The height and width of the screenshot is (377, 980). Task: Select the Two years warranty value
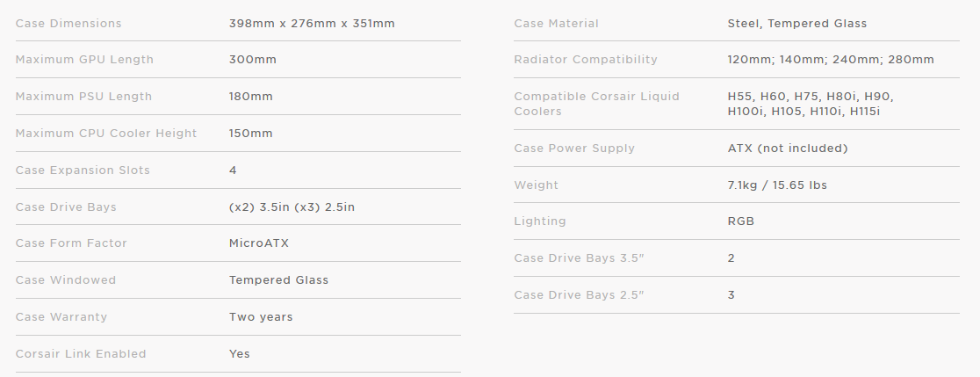(261, 317)
